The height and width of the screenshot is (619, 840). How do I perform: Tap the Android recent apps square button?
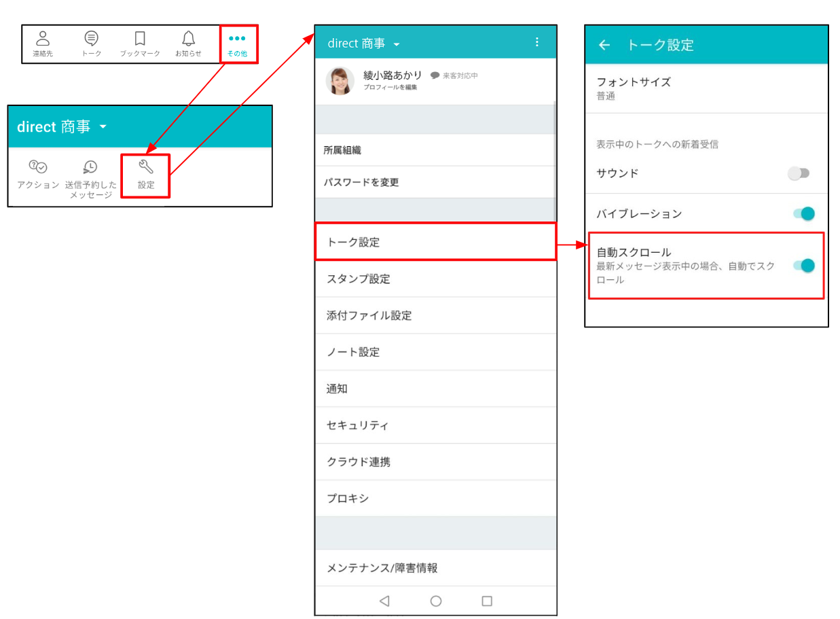pyautogui.click(x=487, y=601)
